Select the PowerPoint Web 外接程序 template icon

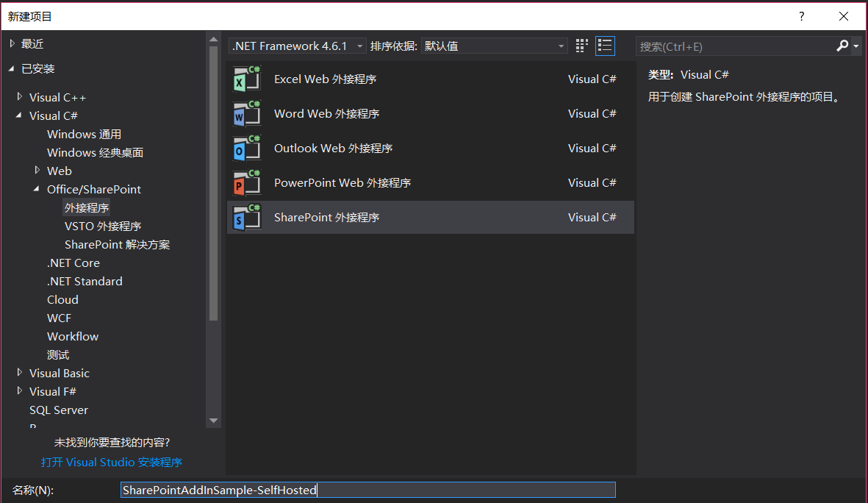click(x=245, y=182)
